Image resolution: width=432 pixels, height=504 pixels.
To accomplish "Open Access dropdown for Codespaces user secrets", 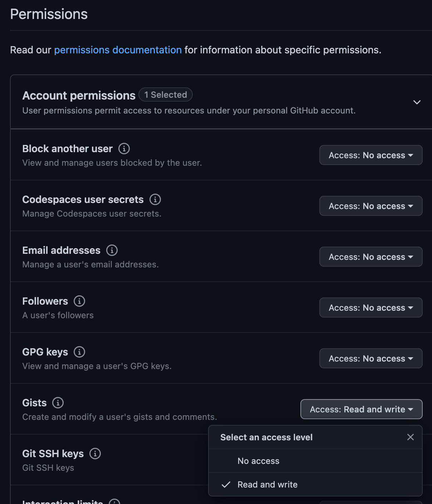I will (370, 206).
